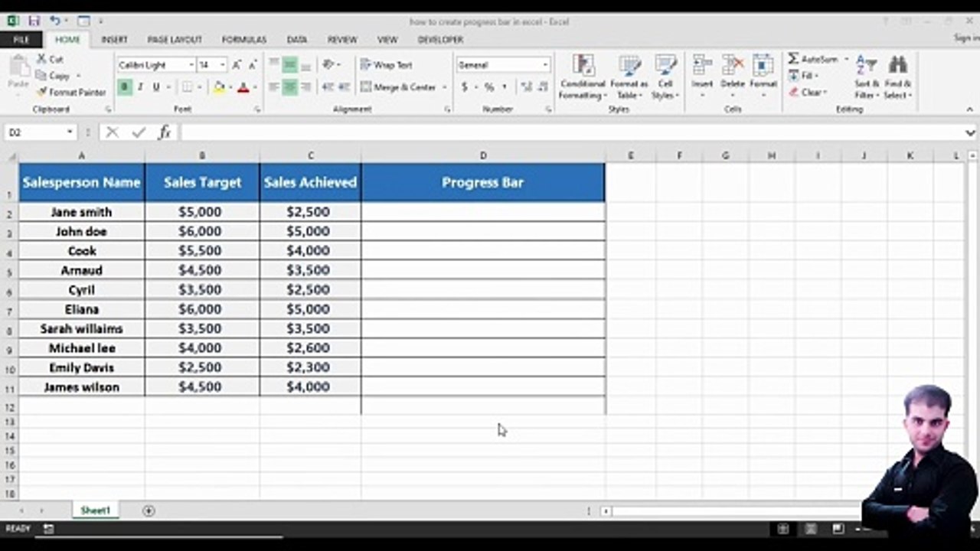Select the Progress Bar header cell
Screen dimensions: 980x551
click(x=483, y=182)
